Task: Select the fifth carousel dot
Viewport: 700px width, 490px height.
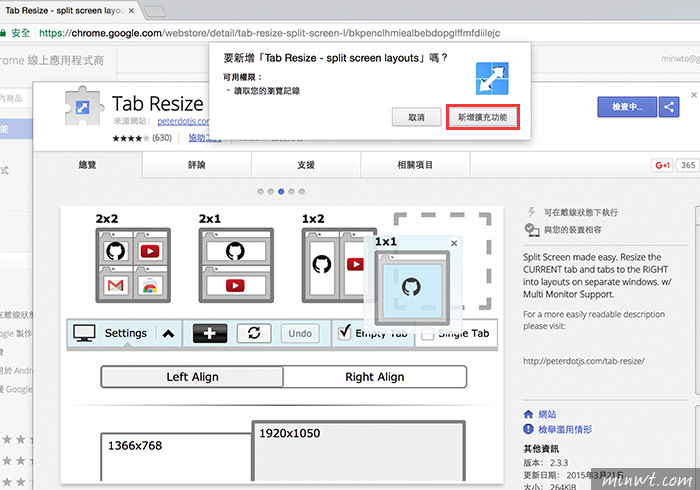Action: tap(302, 191)
